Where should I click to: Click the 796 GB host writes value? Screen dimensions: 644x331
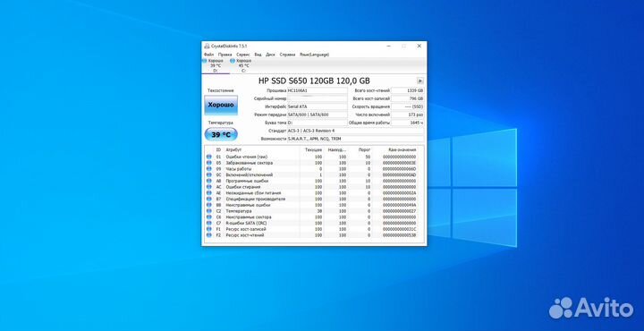tap(408, 98)
